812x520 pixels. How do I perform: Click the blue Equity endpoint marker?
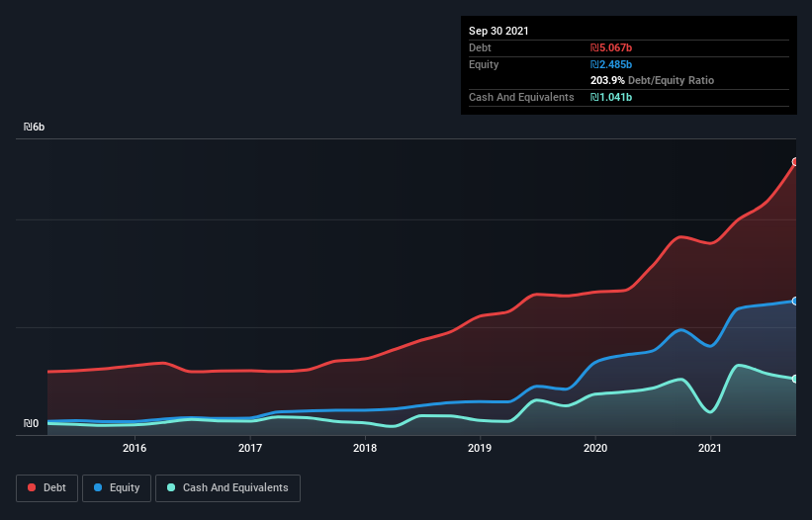[x=795, y=302]
